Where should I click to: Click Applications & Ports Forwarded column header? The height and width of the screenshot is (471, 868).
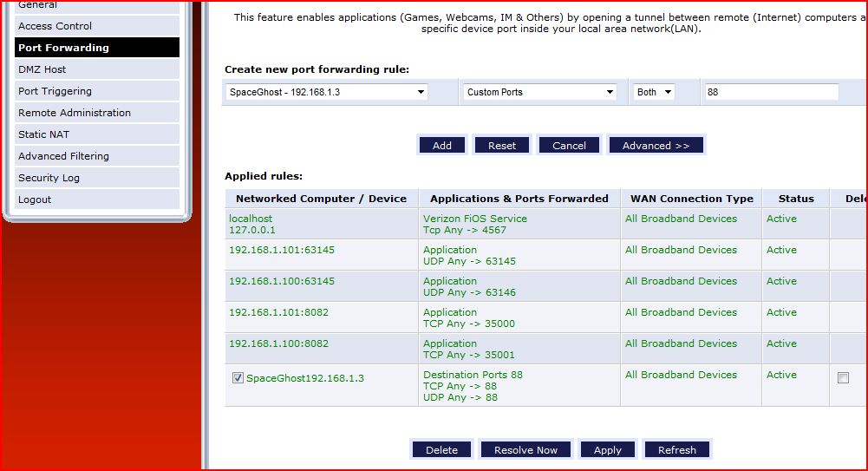(x=519, y=199)
